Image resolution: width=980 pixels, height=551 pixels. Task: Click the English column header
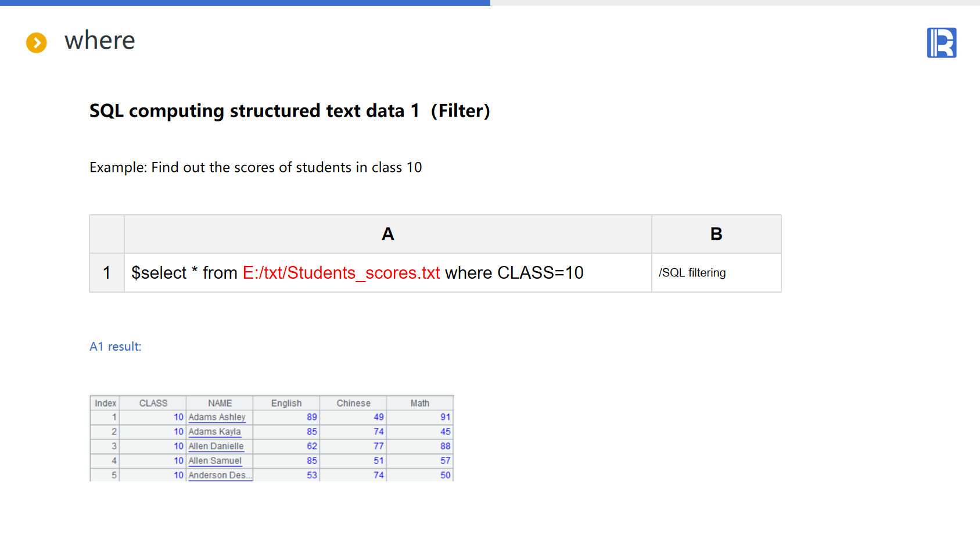pos(286,403)
